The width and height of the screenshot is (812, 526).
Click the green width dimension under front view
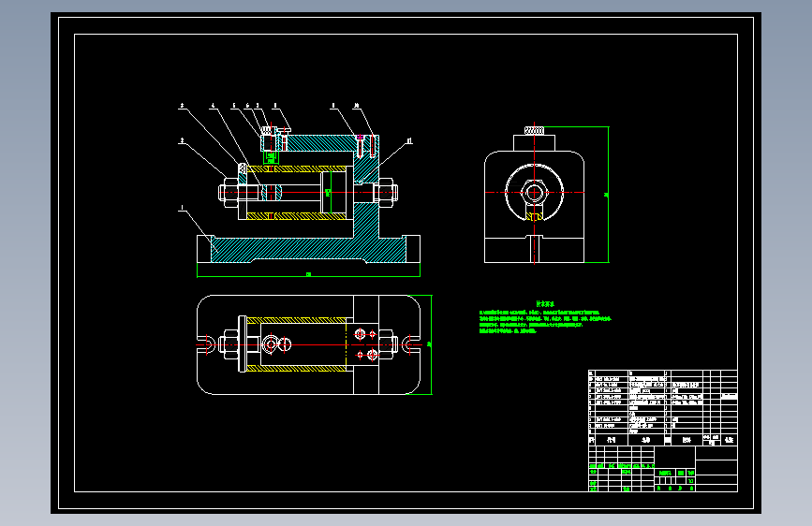(308, 274)
